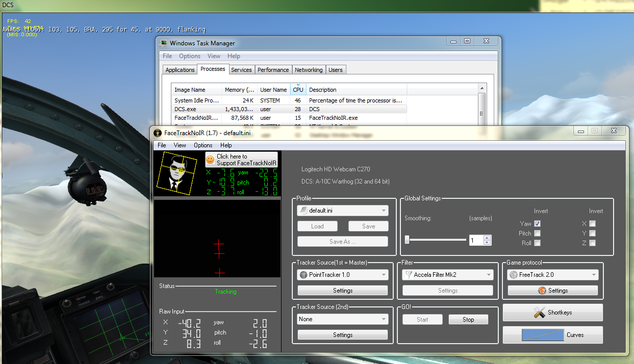Click the FaceTrackNoIR title bar icon
The image size is (634, 364).
tap(158, 133)
